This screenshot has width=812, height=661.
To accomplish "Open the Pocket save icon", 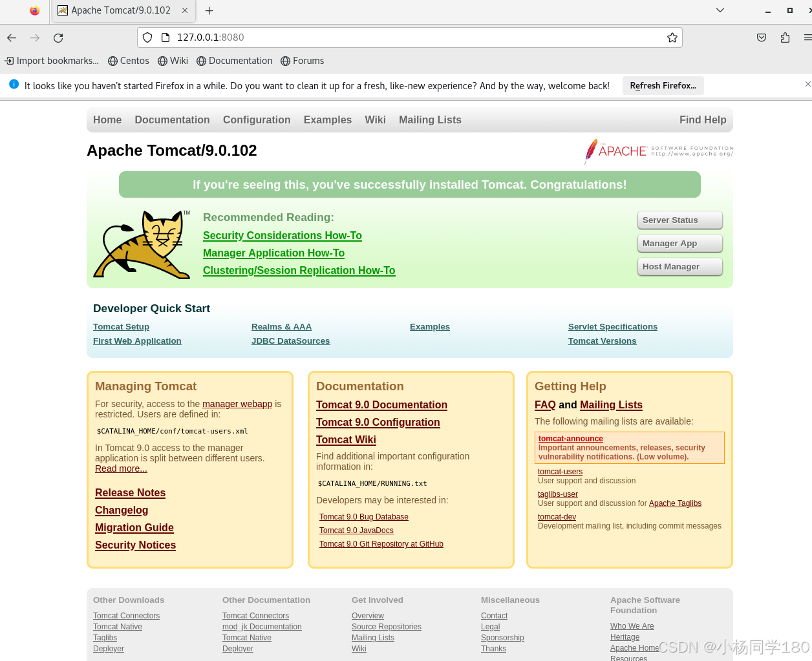I will click(x=762, y=37).
